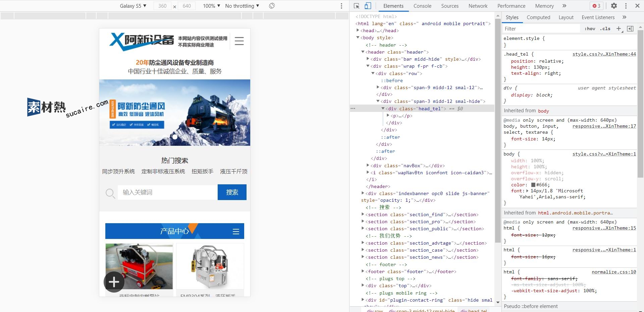The height and width of the screenshot is (312, 644).
Task: Select the Elements tab
Action: [x=393, y=6]
